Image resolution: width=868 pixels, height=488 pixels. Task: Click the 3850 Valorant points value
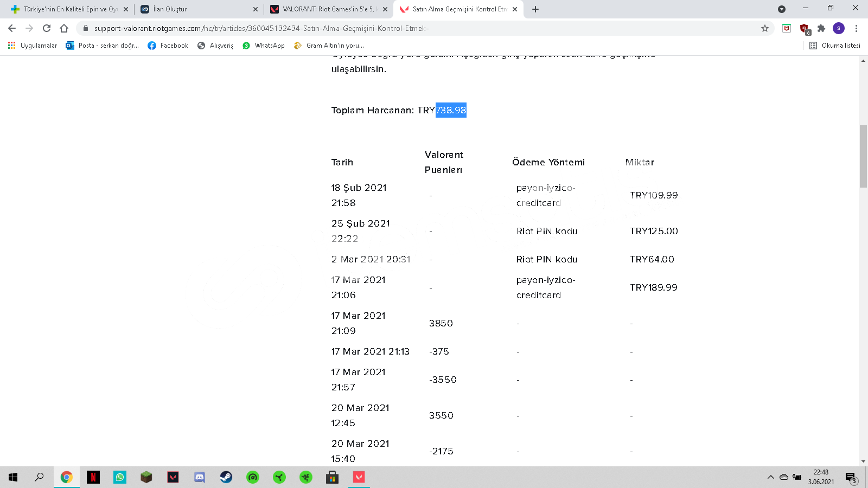pyautogui.click(x=441, y=323)
